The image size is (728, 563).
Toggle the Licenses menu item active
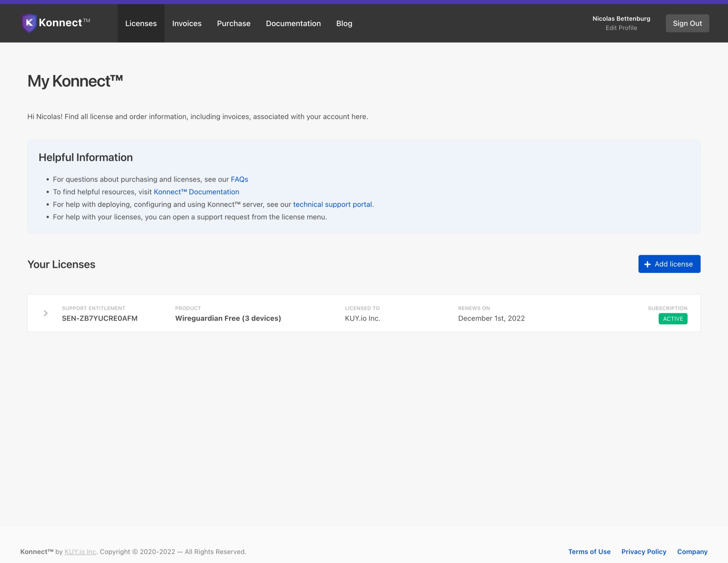141,23
